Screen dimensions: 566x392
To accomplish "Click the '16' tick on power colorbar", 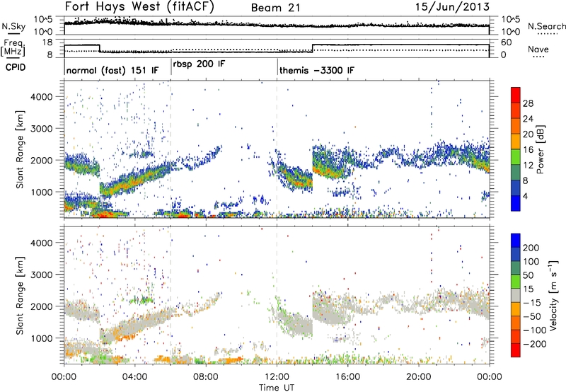I will click(528, 150).
